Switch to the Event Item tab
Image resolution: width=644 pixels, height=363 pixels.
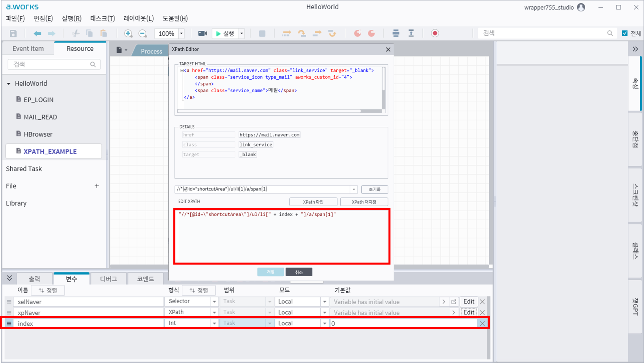click(28, 49)
